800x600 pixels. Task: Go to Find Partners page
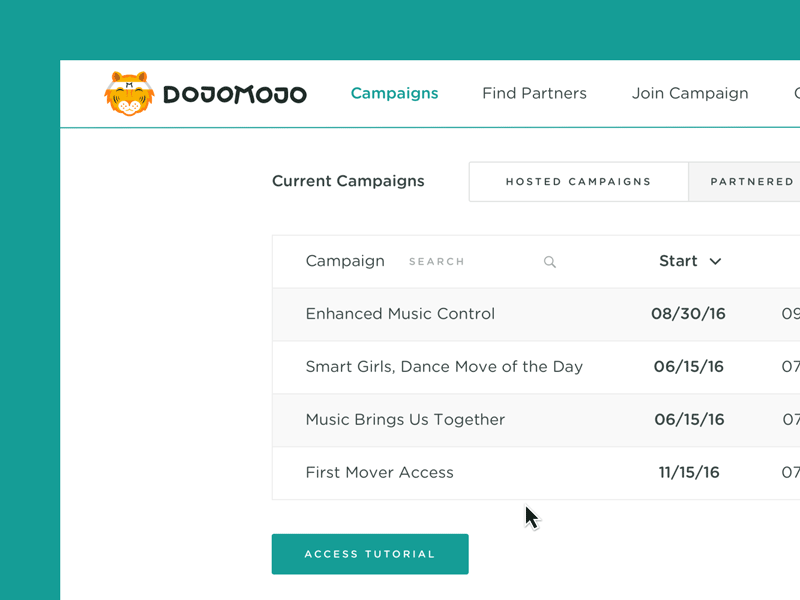534,93
